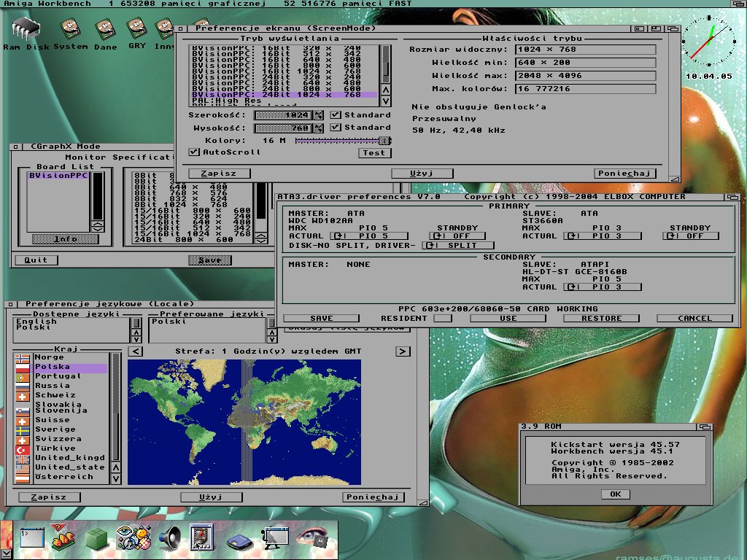This screenshot has width=747, height=560.
Task: Collapse the dock with the bottom-left arrow
Action: (x=6, y=554)
